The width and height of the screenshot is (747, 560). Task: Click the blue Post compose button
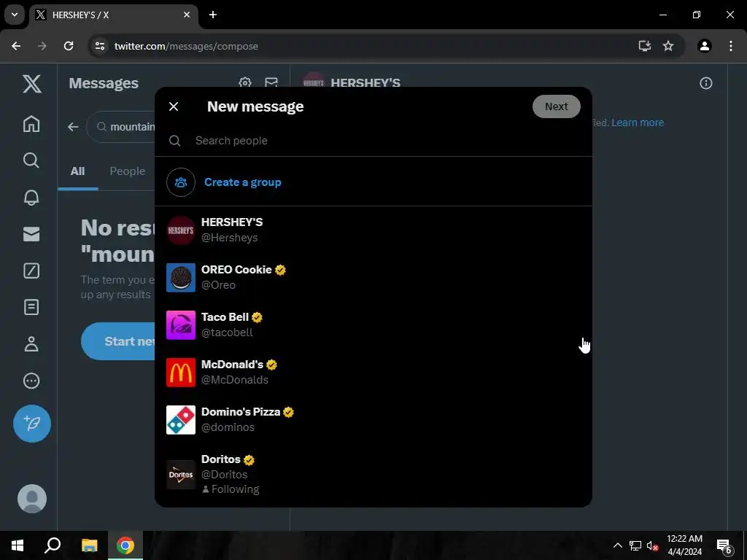[32, 424]
